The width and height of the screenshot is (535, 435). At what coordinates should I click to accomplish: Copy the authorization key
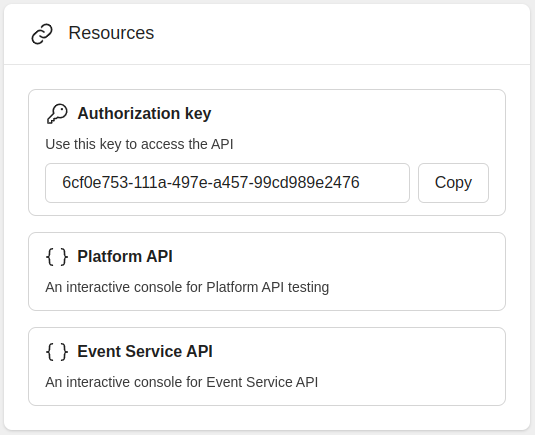453,183
